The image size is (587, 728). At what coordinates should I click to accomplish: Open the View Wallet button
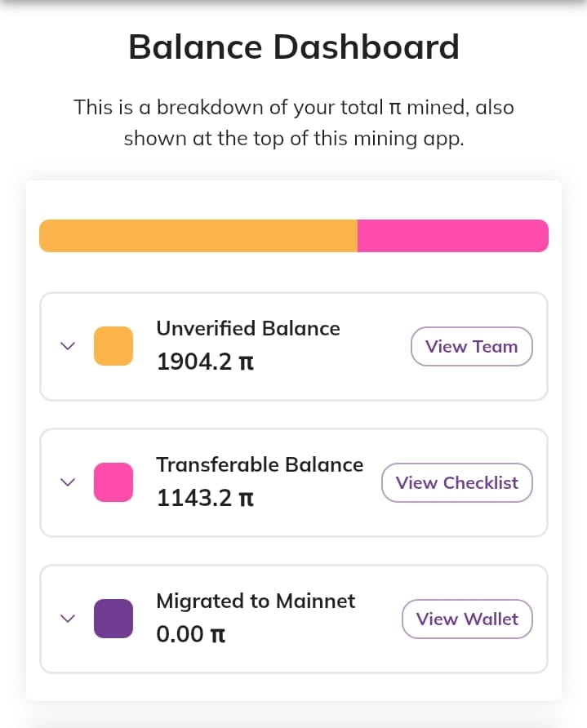point(466,619)
